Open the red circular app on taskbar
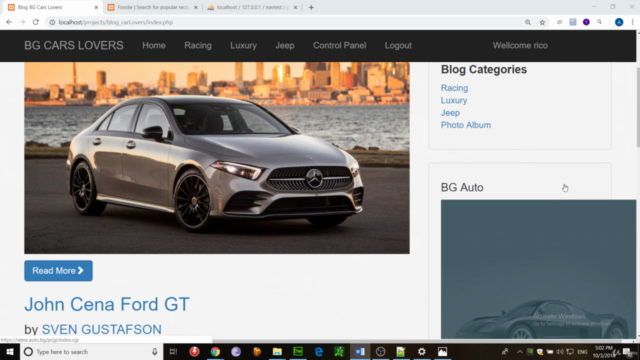Image resolution: width=640 pixels, height=360 pixels. 194,351
